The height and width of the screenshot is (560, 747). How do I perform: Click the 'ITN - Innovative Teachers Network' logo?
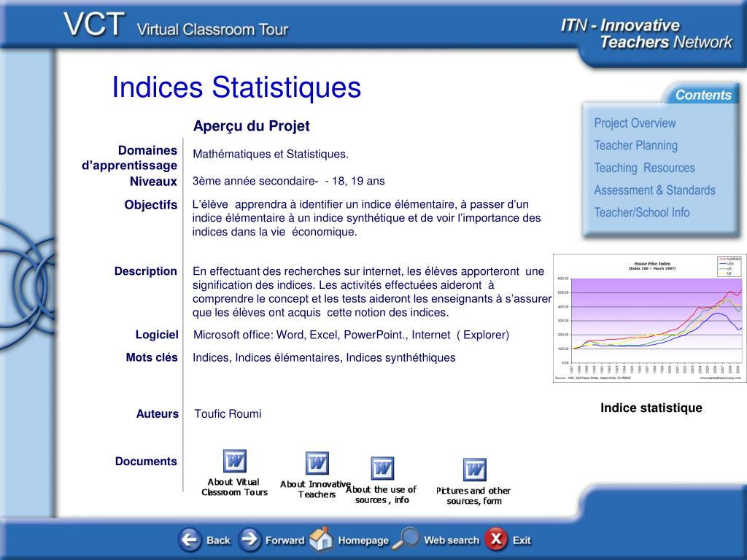tap(646, 34)
